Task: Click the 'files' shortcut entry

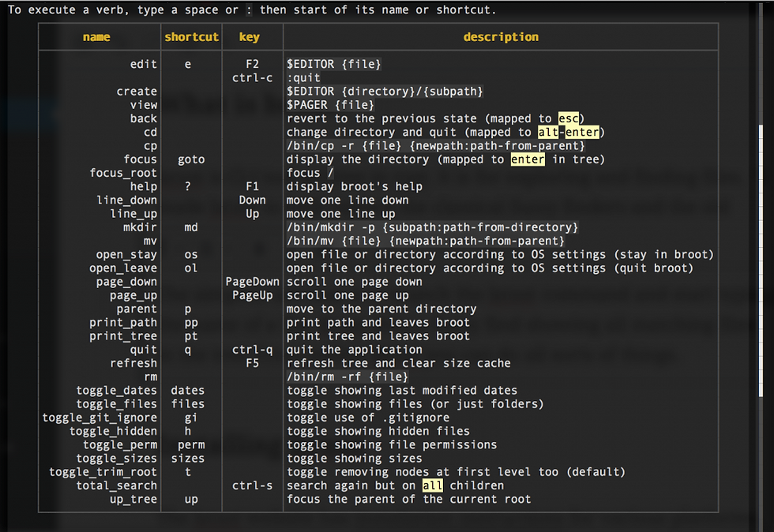Action: tap(188, 404)
